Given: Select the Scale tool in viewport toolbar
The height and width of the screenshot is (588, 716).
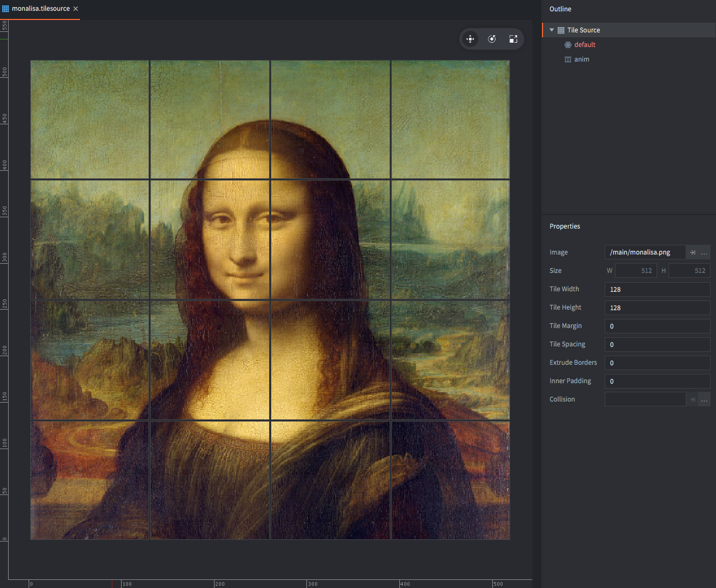Looking at the screenshot, I should 513,39.
